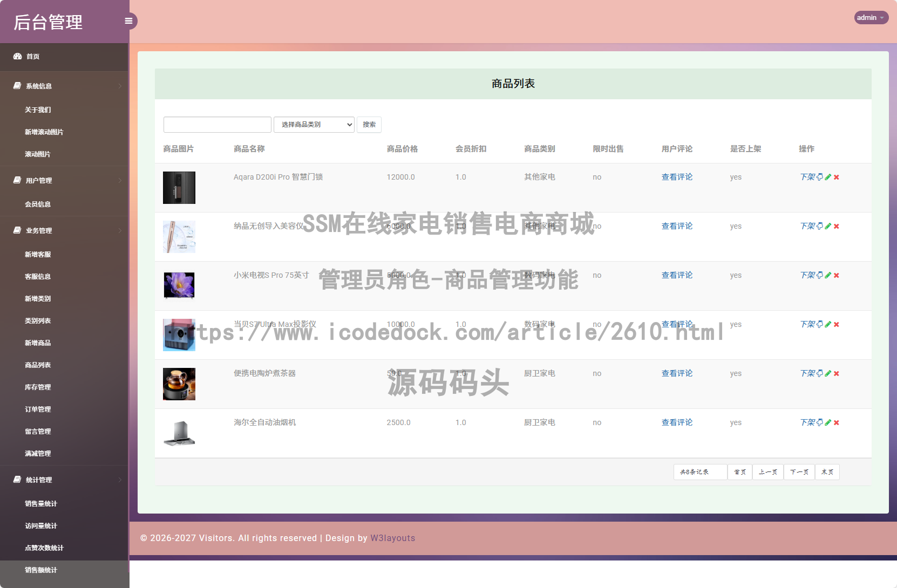Click the 海尔全自动油烟机 product thumbnail
The height and width of the screenshot is (588, 897).
(179, 433)
